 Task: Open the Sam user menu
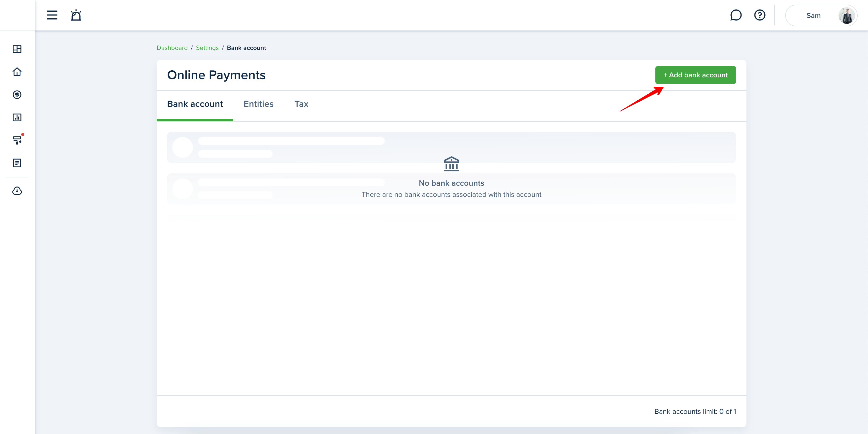click(821, 16)
